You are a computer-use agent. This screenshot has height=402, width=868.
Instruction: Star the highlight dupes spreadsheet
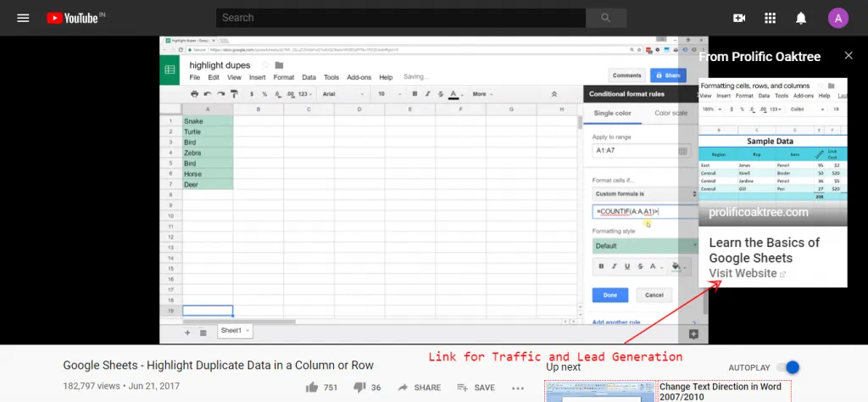click(x=265, y=65)
